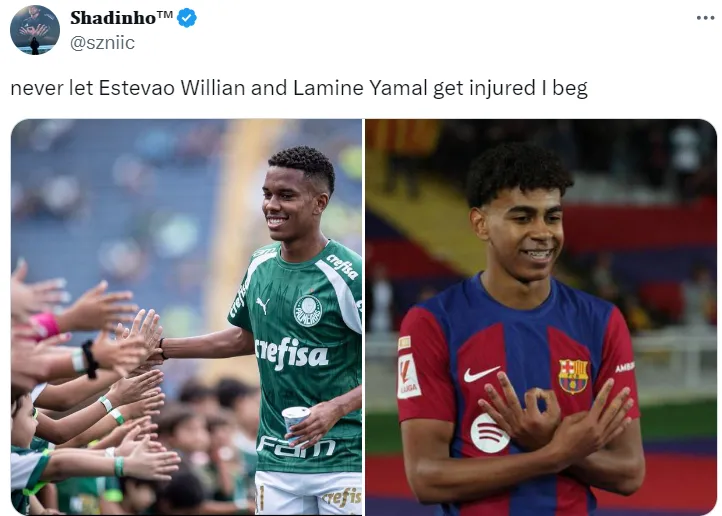Viewport: 722px width, 516px height.
Task: Click the pink wristband on fan's arm
Action: point(45,325)
